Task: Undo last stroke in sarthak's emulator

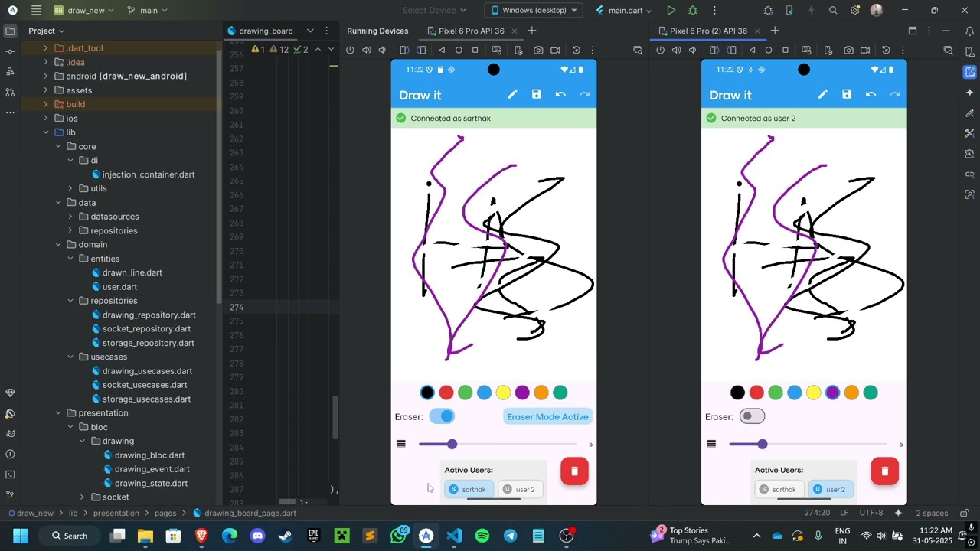Action: (560, 94)
